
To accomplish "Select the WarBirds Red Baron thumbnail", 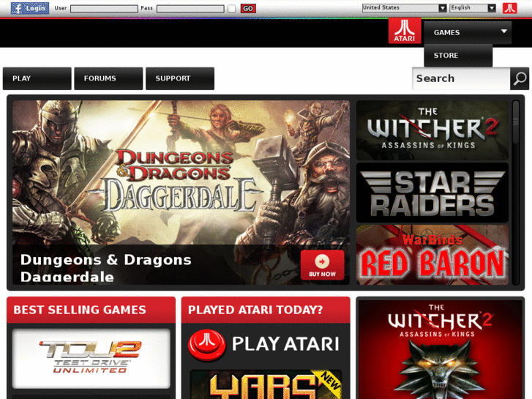I will click(432, 255).
